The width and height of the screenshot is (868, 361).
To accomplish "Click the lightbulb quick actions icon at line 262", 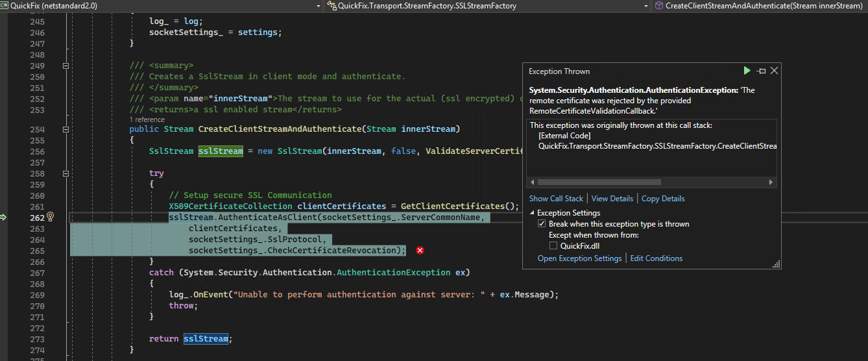I will (51, 217).
